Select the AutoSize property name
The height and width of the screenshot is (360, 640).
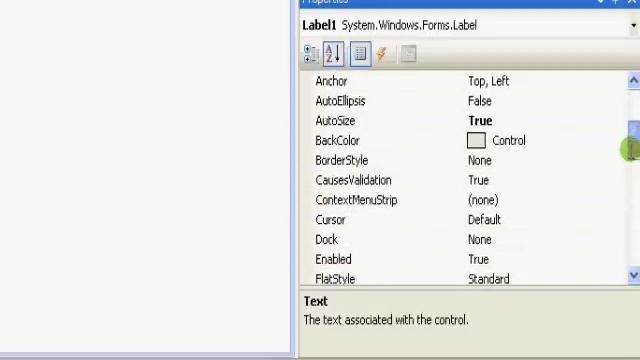click(x=335, y=121)
